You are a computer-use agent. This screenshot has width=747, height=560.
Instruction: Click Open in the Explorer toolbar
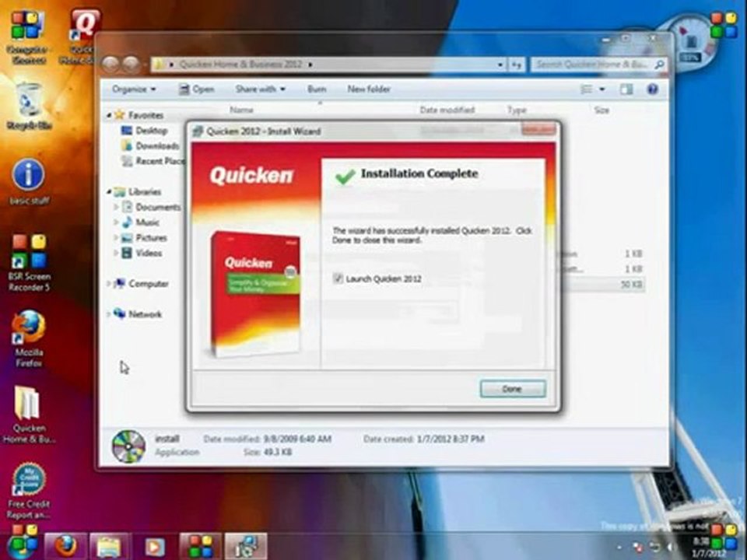click(x=196, y=89)
